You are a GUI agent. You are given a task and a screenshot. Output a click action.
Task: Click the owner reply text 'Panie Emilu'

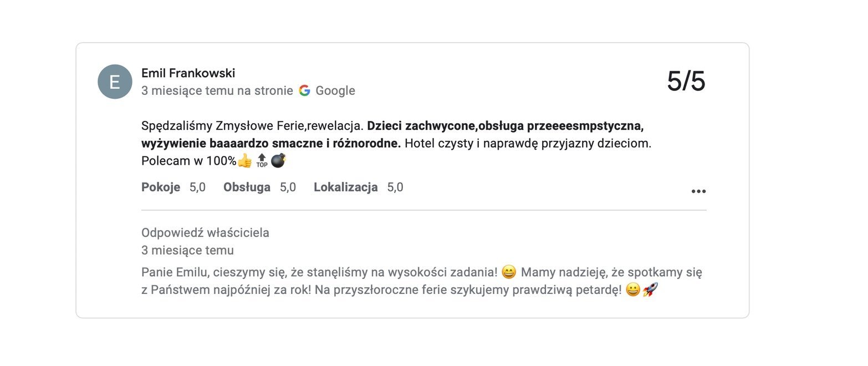click(171, 272)
